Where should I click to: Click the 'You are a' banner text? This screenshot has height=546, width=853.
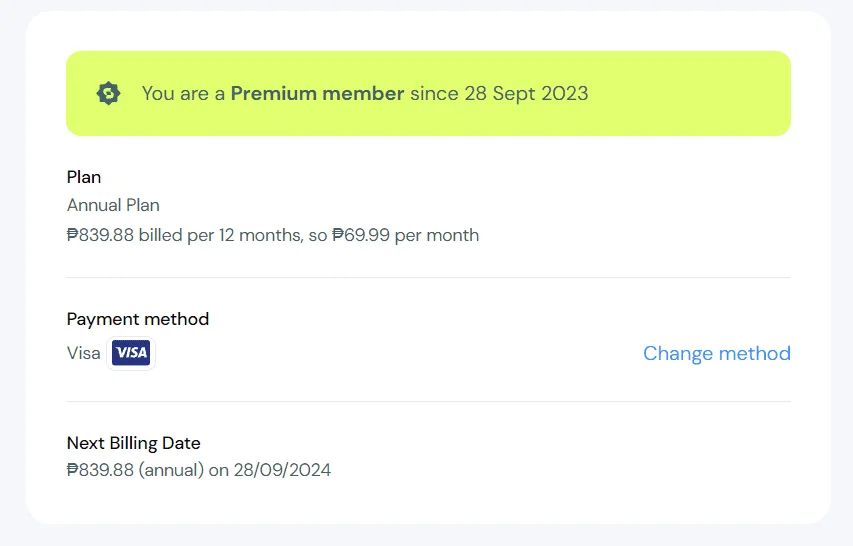(183, 94)
